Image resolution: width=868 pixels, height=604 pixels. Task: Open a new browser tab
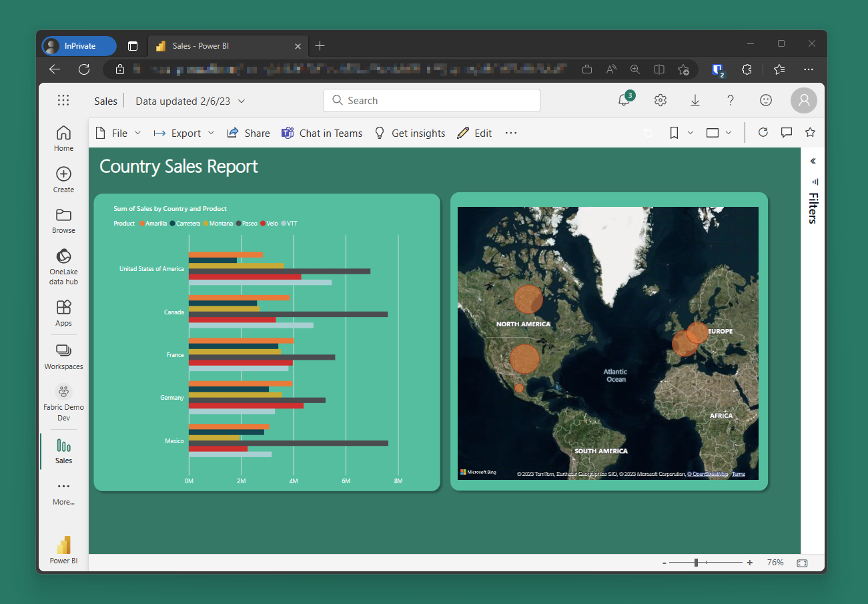pos(320,45)
